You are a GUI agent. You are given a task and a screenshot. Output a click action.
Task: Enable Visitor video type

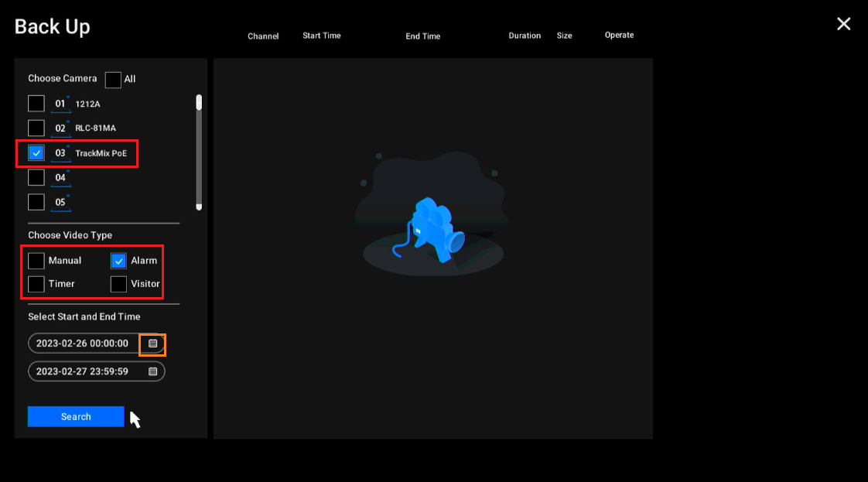(118, 284)
